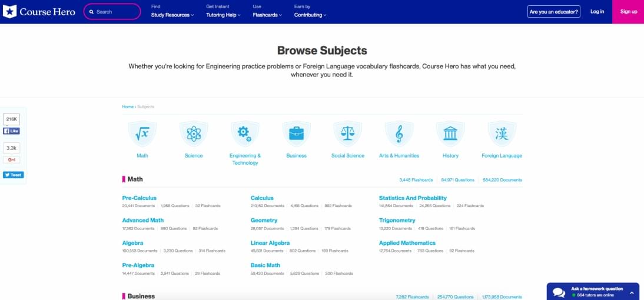Viewport: 644px width, 300px height.
Task: Select the Engineering & Technology gear icon
Action: pos(245,134)
